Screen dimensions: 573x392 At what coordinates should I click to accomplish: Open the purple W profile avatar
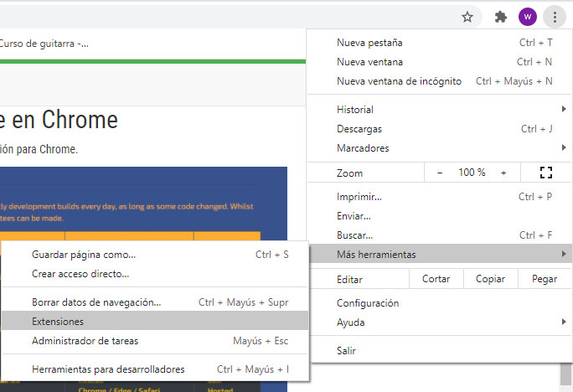pyautogui.click(x=527, y=17)
